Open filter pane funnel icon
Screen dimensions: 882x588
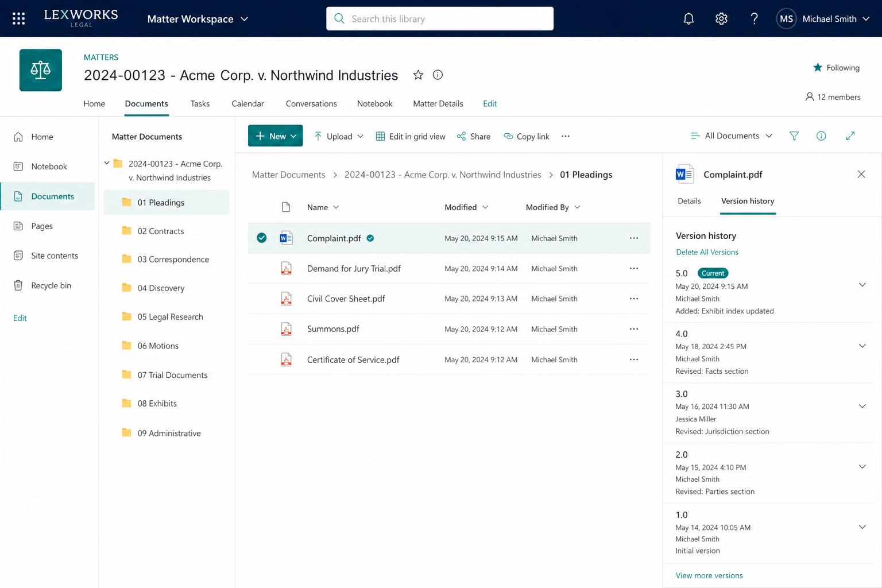click(794, 136)
